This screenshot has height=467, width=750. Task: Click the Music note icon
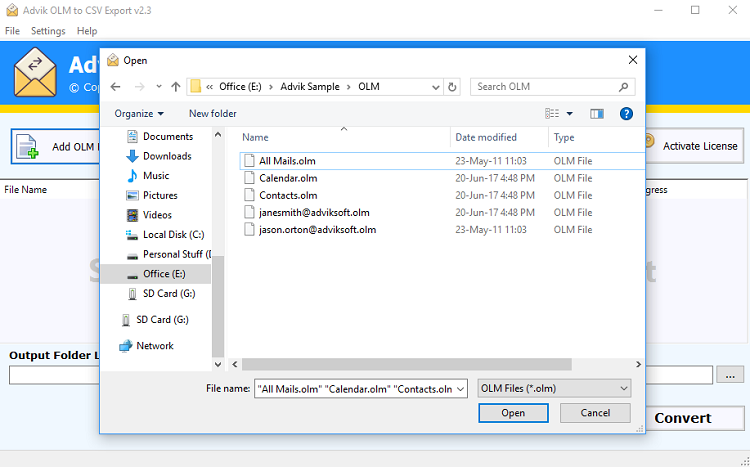pyautogui.click(x=132, y=176)
